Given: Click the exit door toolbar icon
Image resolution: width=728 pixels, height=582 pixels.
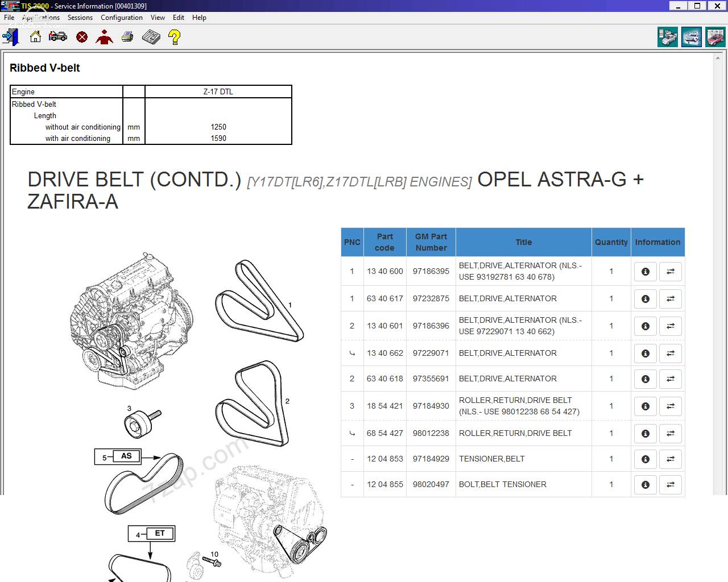Looking at the screenshot, I should click(x=11, y=38).
